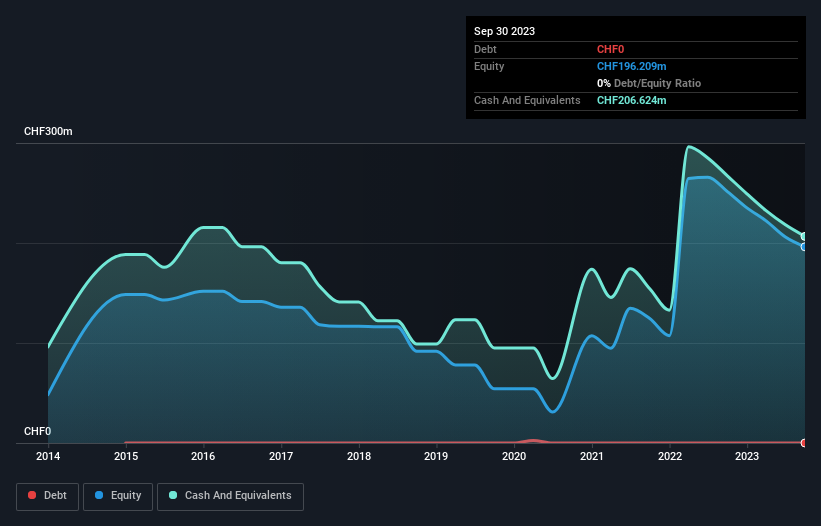The width and height of the screenshot is (821, 526).
Task: Click the 2015 x-axis label
Action: click(x=126, y=456)
